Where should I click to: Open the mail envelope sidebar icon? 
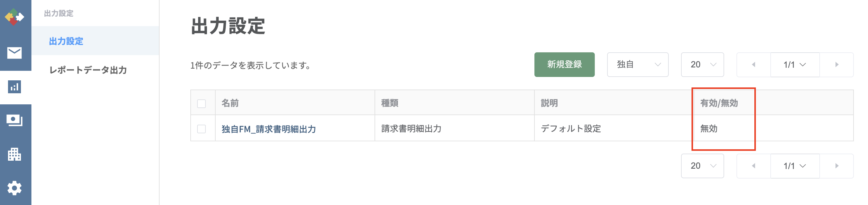(x=14, y=53)
